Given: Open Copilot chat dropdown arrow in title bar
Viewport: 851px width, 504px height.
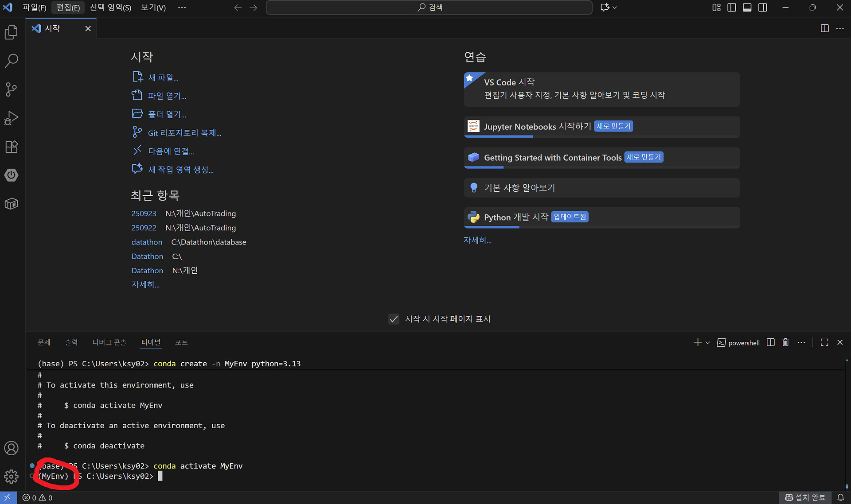Looking at the screenshot, I should click(615, 8).
